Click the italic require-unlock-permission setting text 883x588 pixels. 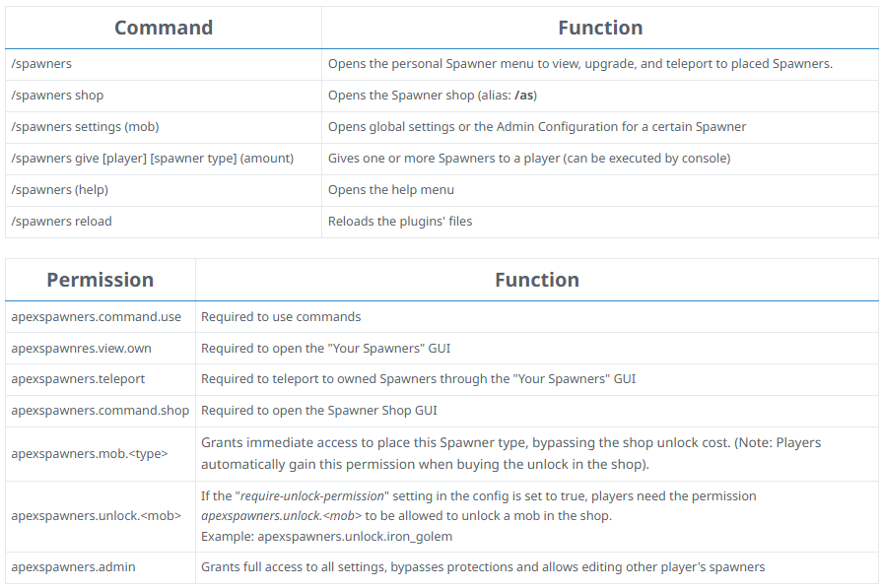point(313,496)
